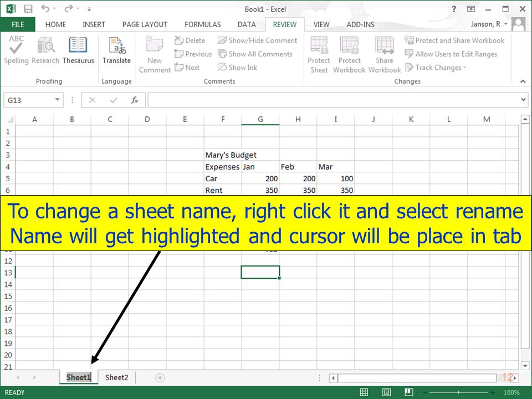Click the 100% zoom level

pyautogui.click(x=511, y=392)
